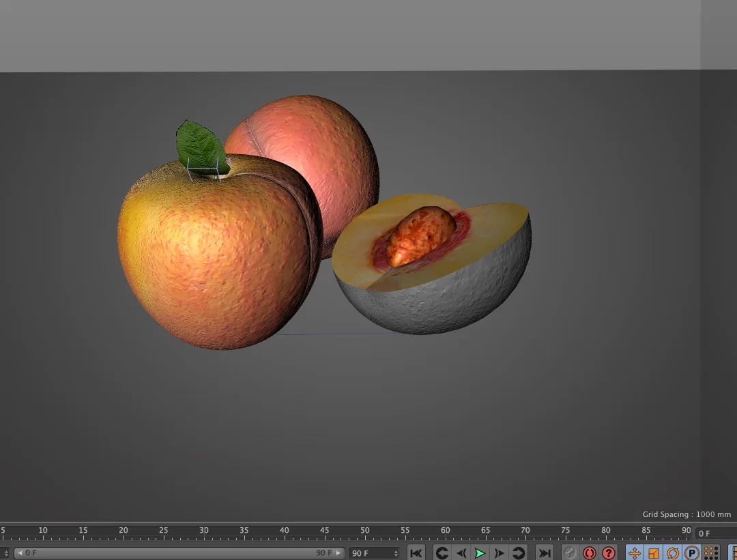Click the preview range slider bar
Image resolution: width=737 pixels, height=560 pixels.
(x=179, y=553)
